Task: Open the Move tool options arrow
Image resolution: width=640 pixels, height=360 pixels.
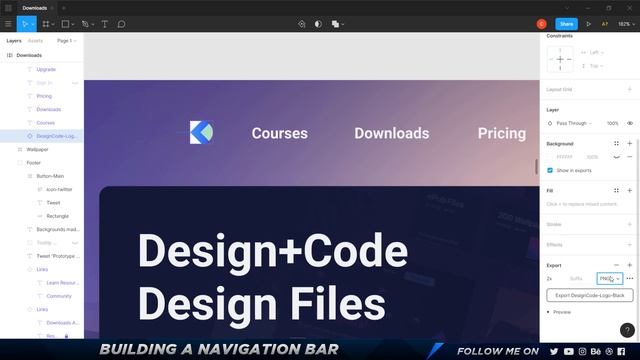Action: [x=33, y=24]
